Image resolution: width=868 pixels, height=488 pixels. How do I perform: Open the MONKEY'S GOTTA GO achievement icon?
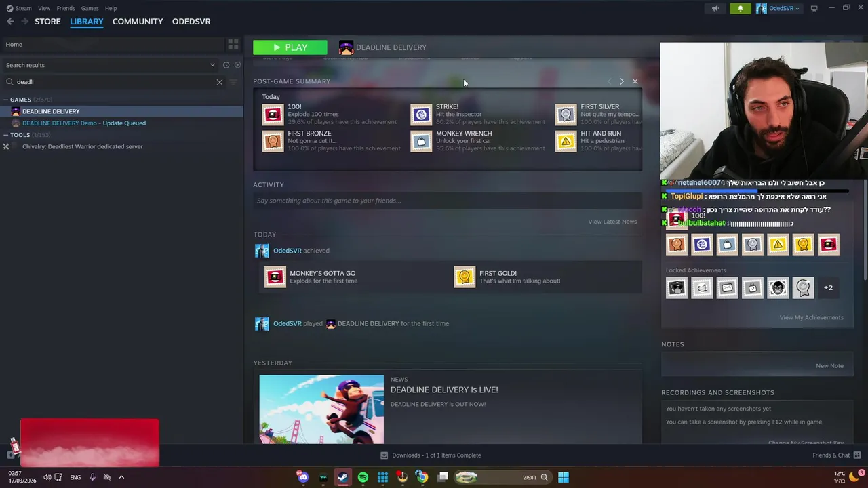click(x=275, y=277)
